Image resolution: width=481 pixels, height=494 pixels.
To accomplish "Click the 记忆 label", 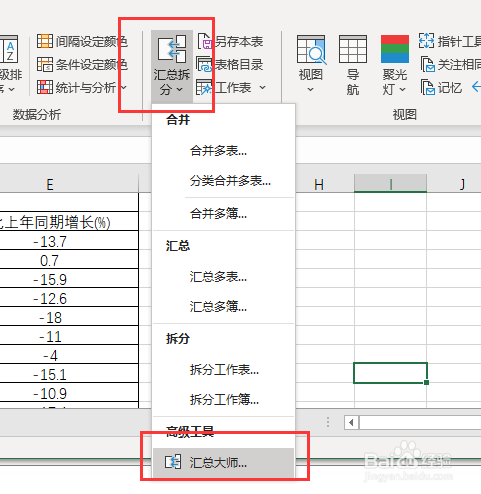I will pyautogui.click(x=450, y=88).
